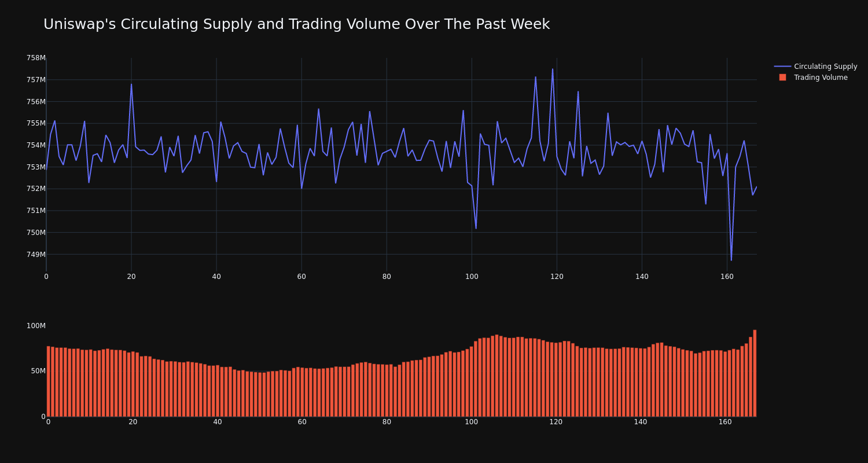Click x-axis label 40 on volume chart

point(218,422)
